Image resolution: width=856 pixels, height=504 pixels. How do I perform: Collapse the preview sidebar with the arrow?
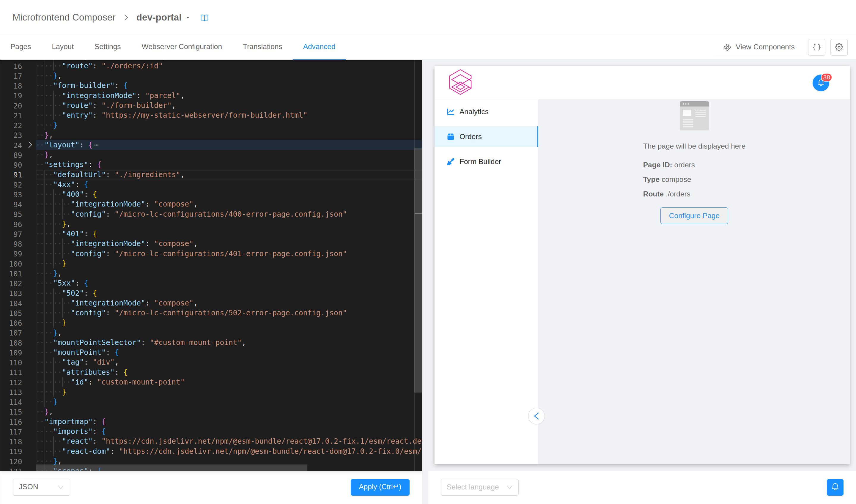[x=536, y=416]
